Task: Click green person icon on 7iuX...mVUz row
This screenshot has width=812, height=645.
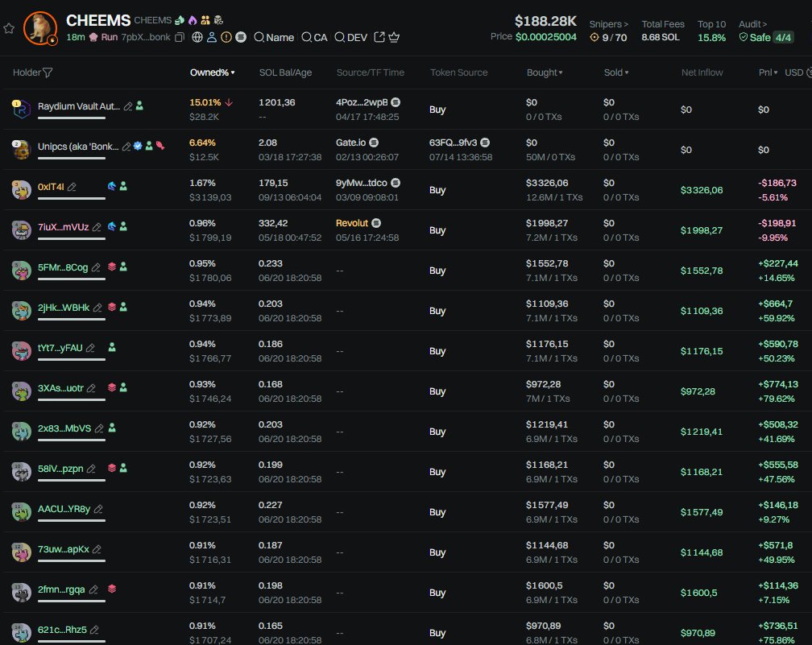Action: click(x=124, y=226)
